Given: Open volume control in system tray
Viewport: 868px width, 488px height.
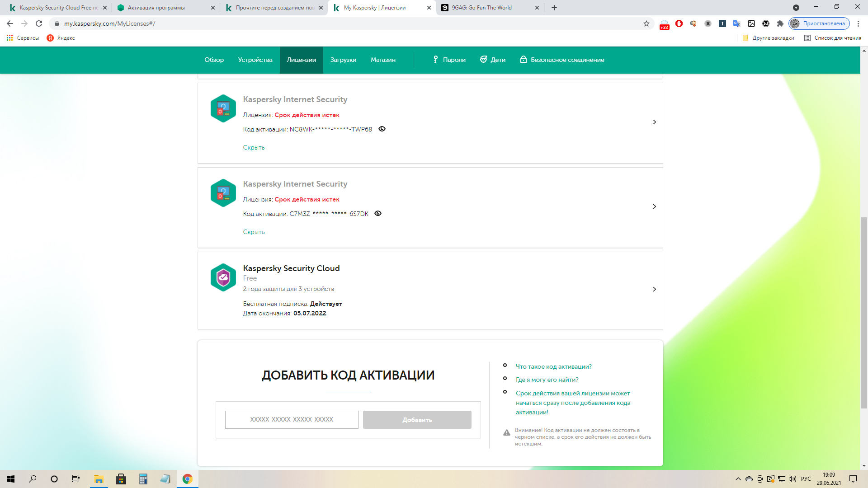Looking at the screenshot, I should 793,479.
